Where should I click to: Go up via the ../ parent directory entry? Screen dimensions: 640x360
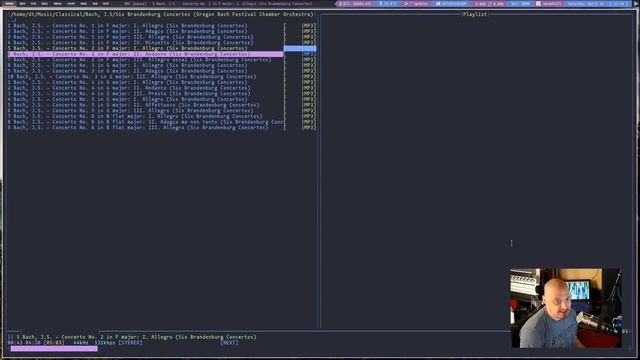click(x=12, y=20)
